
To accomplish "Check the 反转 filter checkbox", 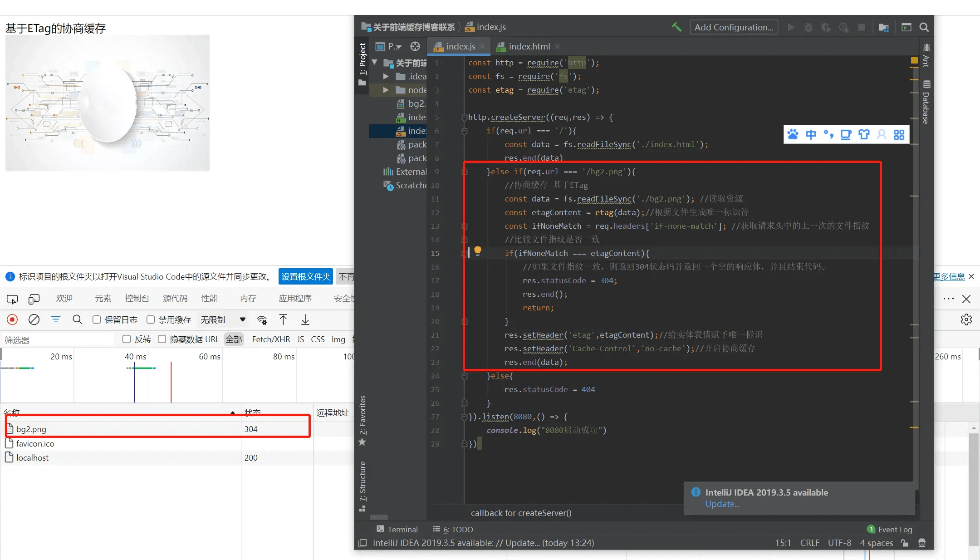I will [127, 339].
